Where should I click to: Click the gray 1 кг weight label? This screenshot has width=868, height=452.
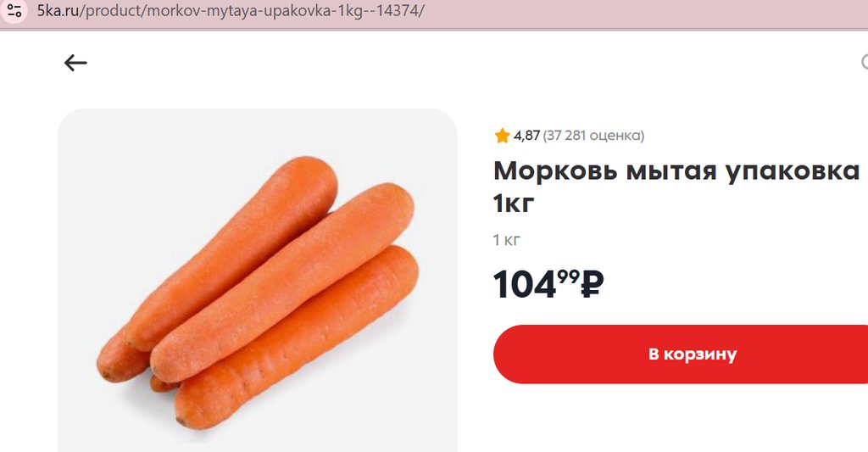(507, 240)
